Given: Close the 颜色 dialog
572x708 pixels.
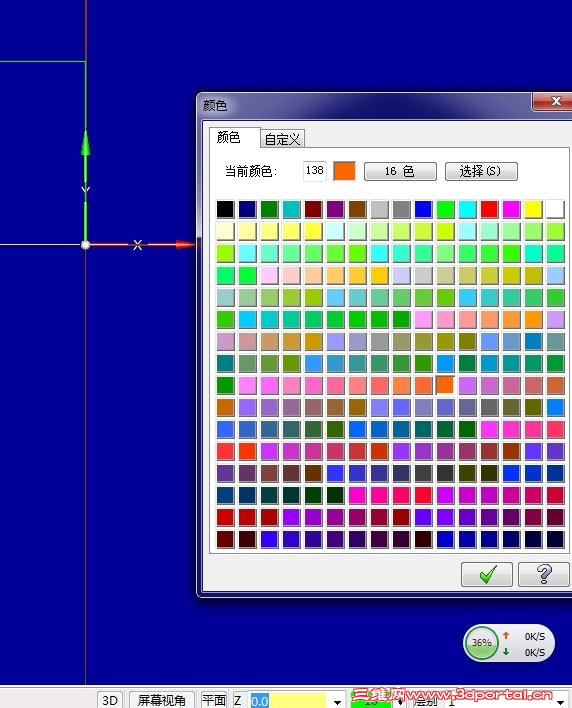Looking at the screenshot, I should point(555,101).
